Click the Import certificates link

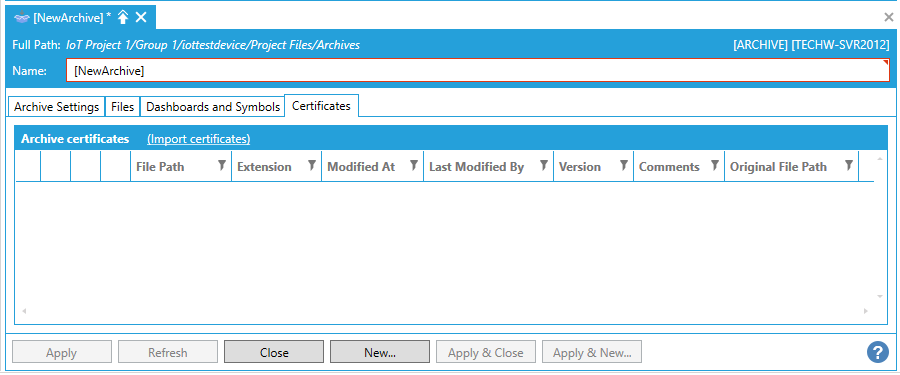pos(199,139)
